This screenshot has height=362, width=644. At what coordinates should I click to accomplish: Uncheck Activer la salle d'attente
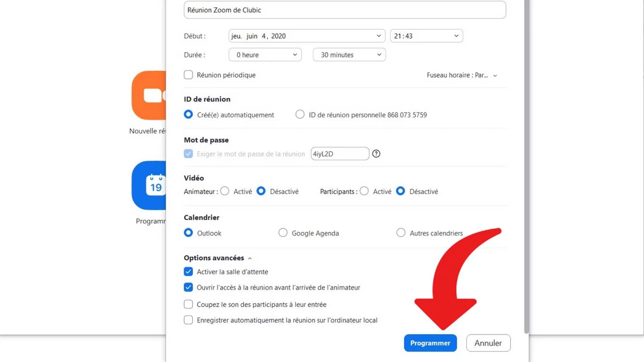[188, 272]
